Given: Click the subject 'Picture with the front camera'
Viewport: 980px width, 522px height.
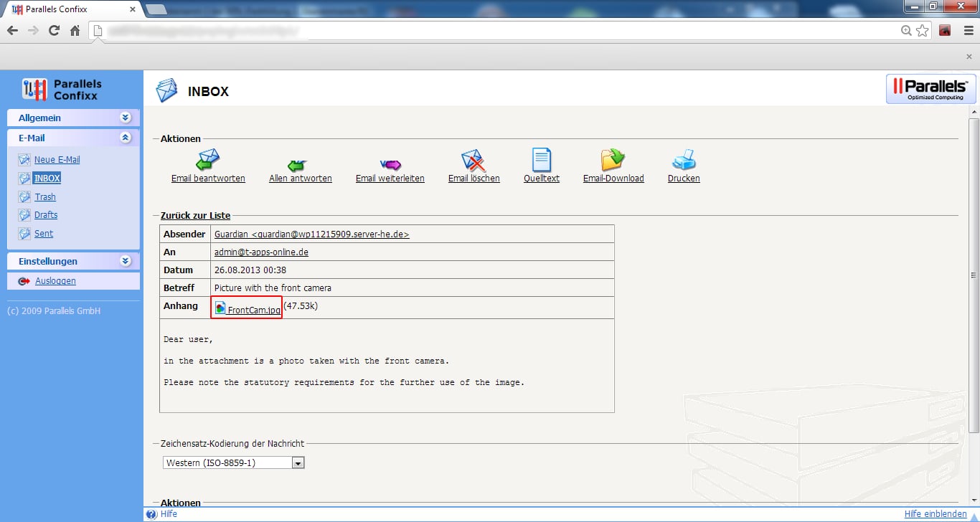Looking at the screenshot, I should (x=273, y=288).
